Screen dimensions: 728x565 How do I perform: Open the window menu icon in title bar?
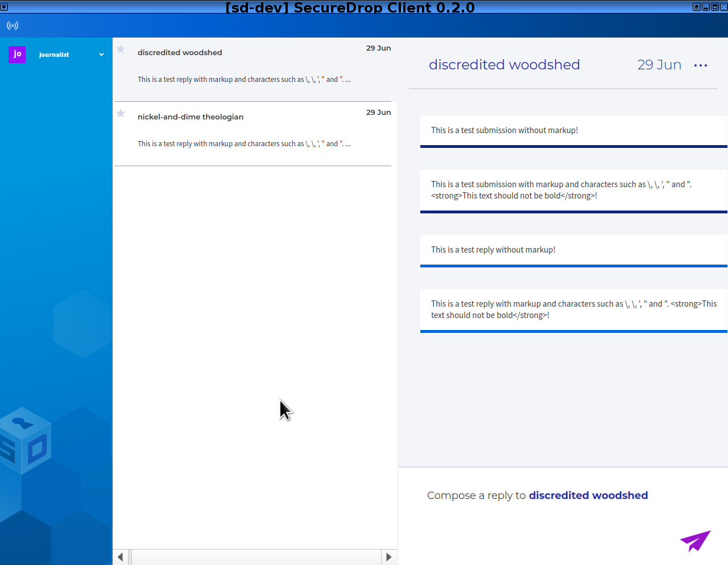(x=4, y=7)
